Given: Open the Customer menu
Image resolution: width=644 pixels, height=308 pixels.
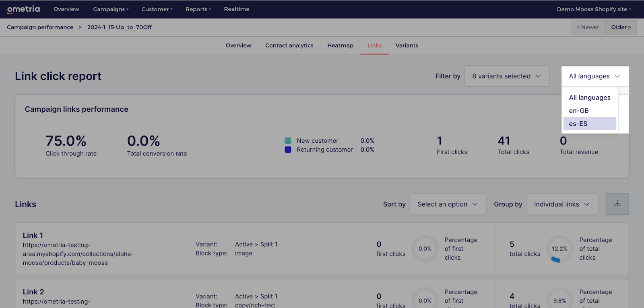Looking at the screenshot, I should click(x=157, y=9).
